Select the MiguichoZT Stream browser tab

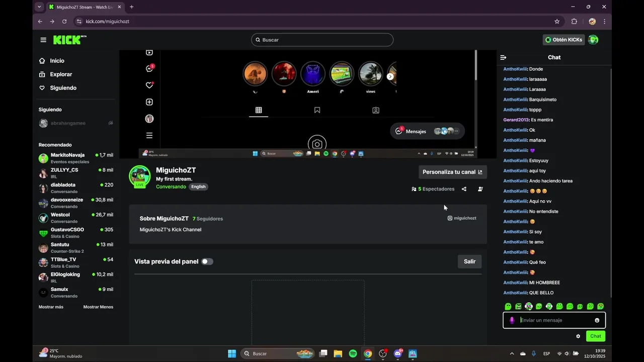click(x=84, y=7)
